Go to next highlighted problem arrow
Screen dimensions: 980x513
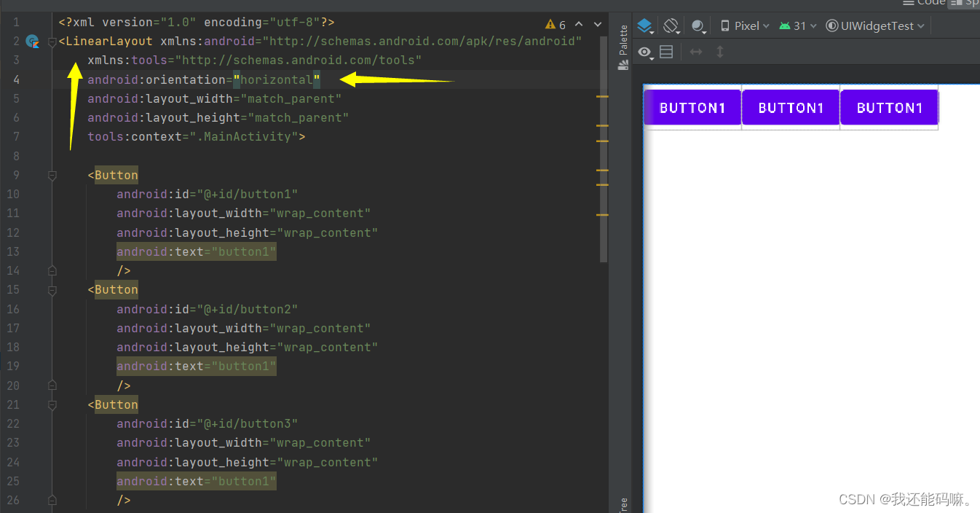pos(598,24)
